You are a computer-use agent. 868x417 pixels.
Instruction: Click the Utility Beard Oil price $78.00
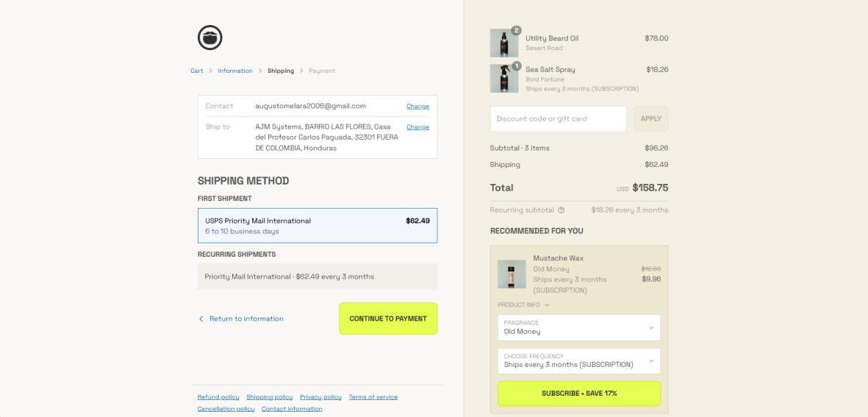tap(656, 38)
